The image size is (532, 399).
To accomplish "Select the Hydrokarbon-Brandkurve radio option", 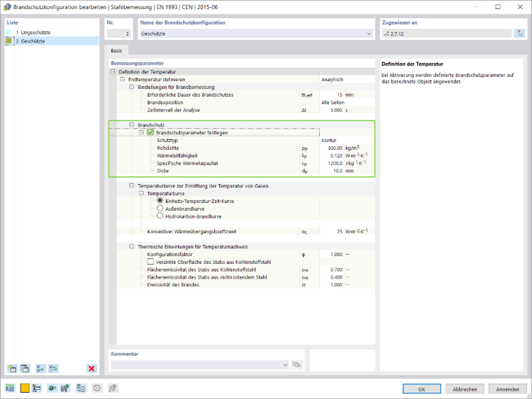I will (x=160, y=216).
